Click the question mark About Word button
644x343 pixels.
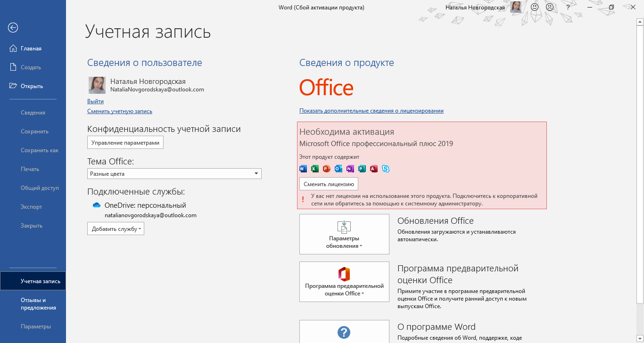[344, 331]
